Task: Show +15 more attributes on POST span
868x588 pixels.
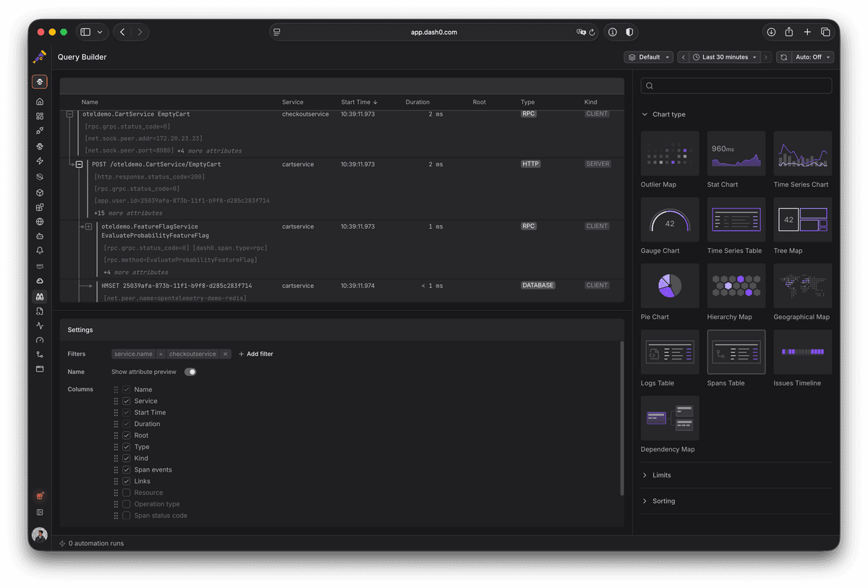Action: pos(128,213)
